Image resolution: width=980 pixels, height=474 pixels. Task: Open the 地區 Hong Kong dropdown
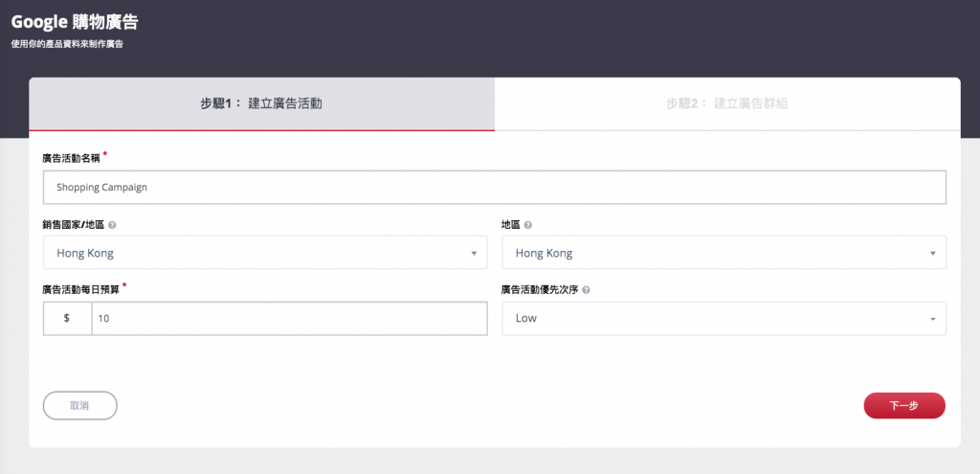click(x=724, y=253)
